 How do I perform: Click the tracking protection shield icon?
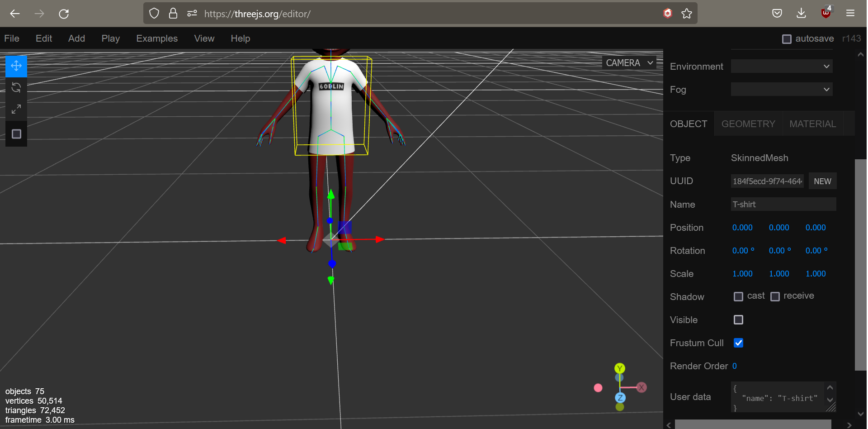(x=154, y=13)
